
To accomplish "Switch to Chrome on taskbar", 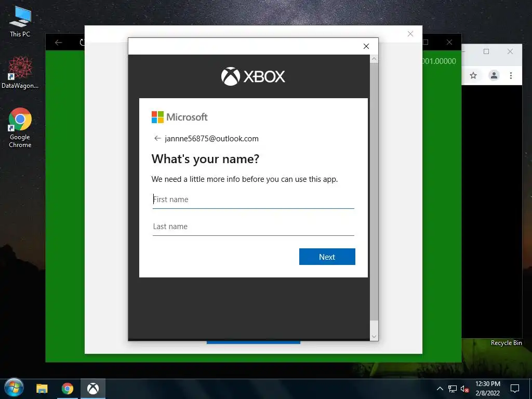I will click(67, 389).
